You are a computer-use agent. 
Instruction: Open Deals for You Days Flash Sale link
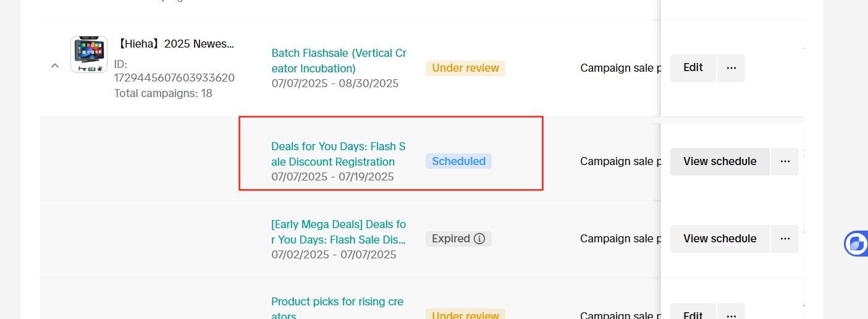click(338, 154)
